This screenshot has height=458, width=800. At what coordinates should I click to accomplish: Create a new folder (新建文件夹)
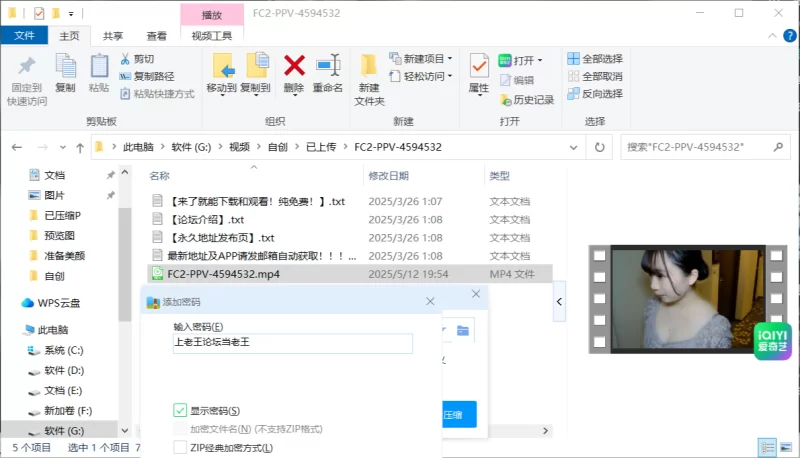pyautogui.click(x=369, y=80)
